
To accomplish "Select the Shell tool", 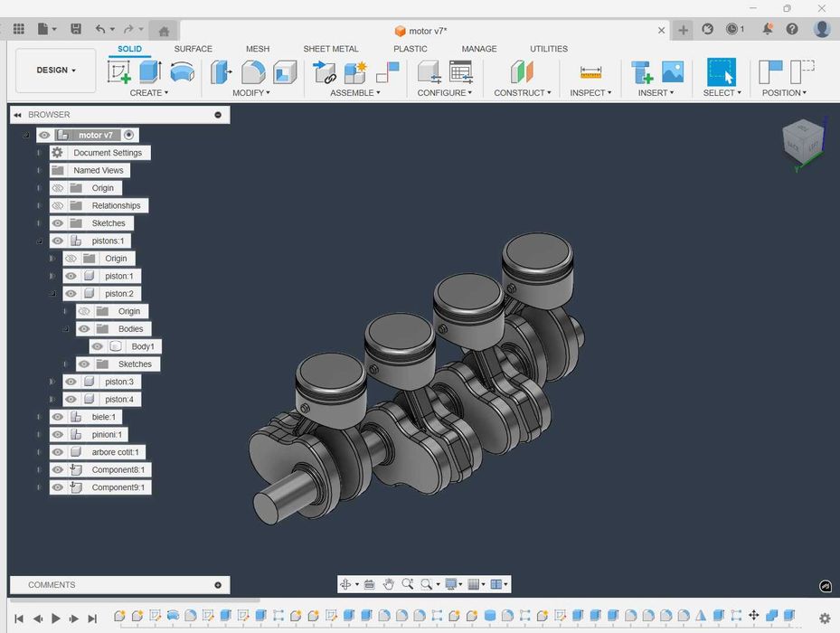I will [x=285, y=71].
